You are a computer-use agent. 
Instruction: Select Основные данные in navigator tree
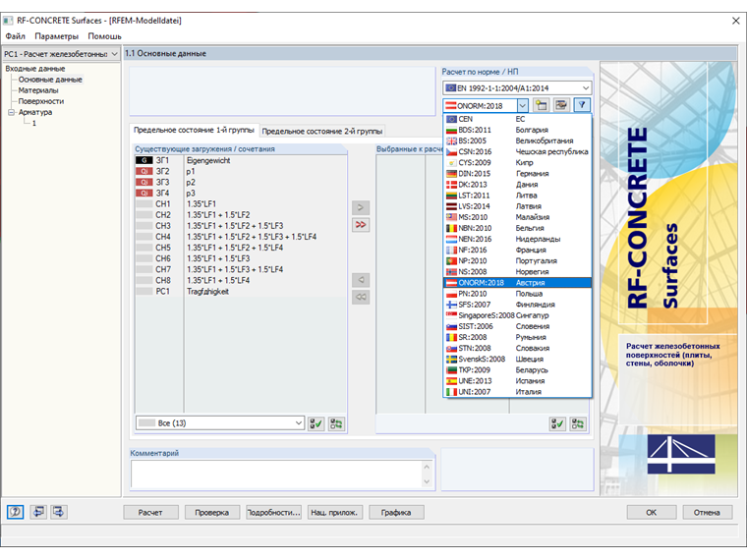(x=50, y=80)
